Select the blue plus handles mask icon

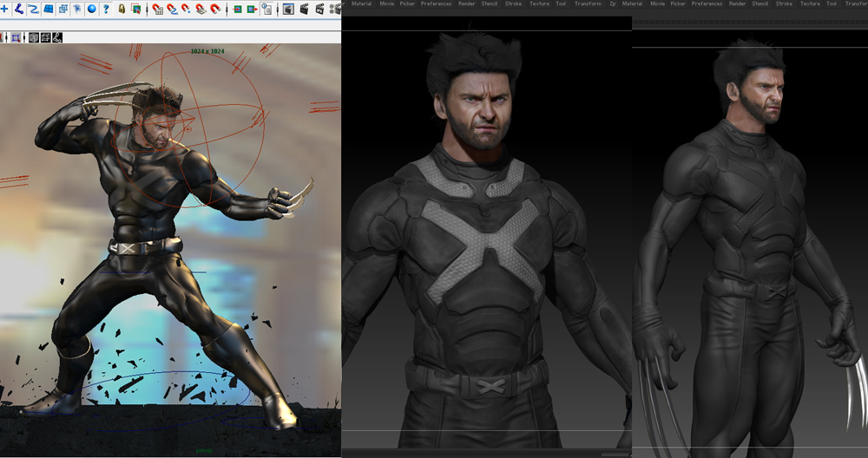4,9
